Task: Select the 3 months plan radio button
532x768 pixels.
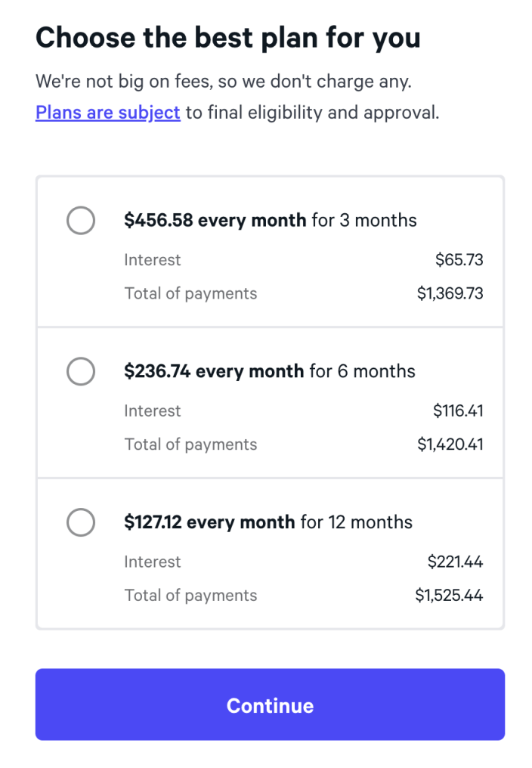Action: 81,221
